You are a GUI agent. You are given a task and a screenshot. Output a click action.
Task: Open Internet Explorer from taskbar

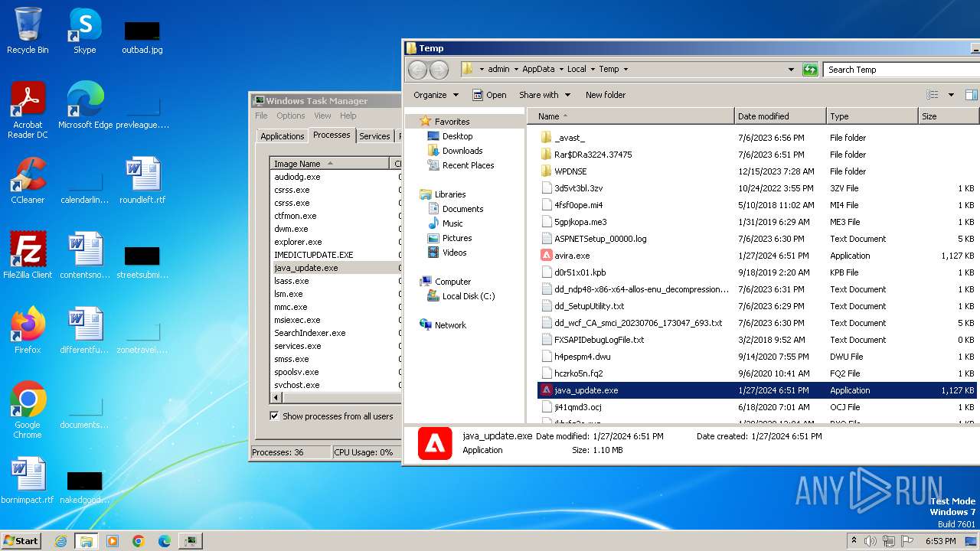[60, 541]
